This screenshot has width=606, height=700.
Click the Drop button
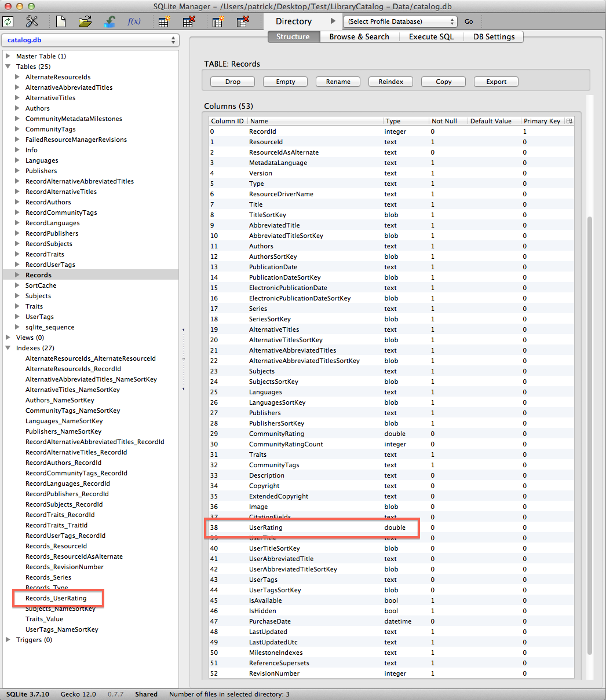click(233, 82)
